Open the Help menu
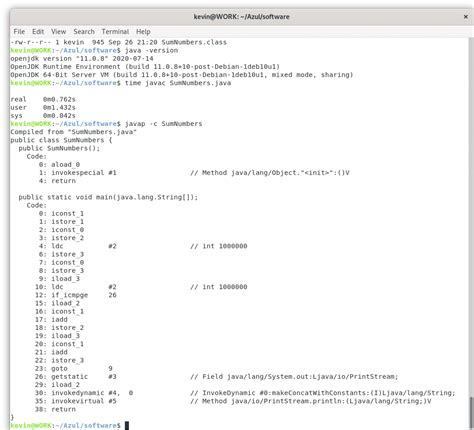 143,32
